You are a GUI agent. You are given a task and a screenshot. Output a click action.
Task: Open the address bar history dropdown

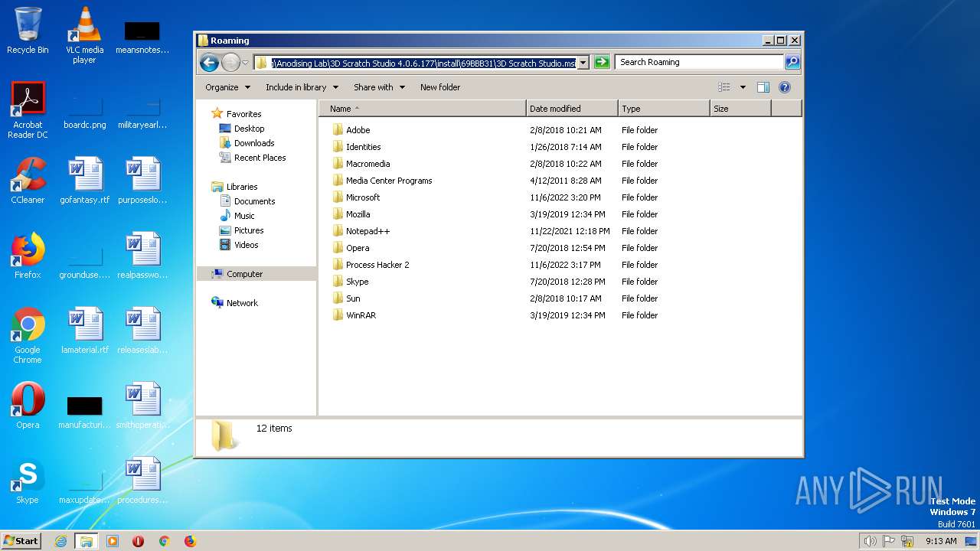click(583, 63)
